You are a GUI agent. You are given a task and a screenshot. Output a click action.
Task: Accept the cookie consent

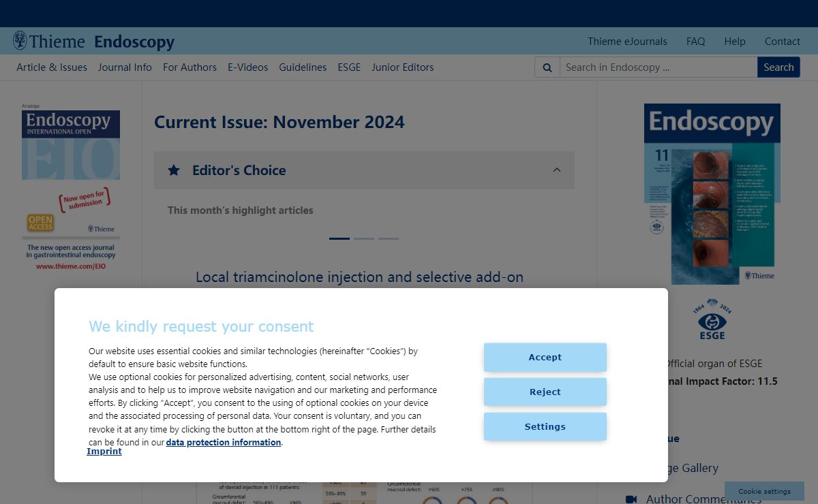tap(545, 357)
